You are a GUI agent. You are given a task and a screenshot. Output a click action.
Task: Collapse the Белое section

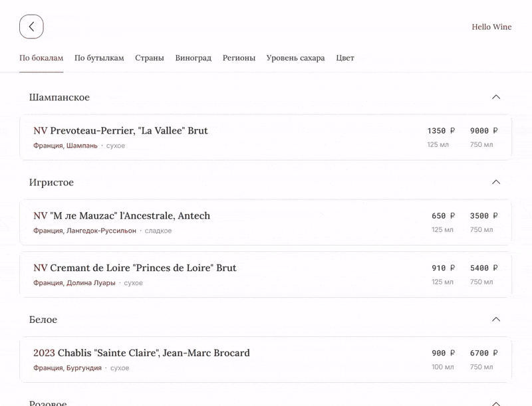pyautogui.click(x=495, y=320)
